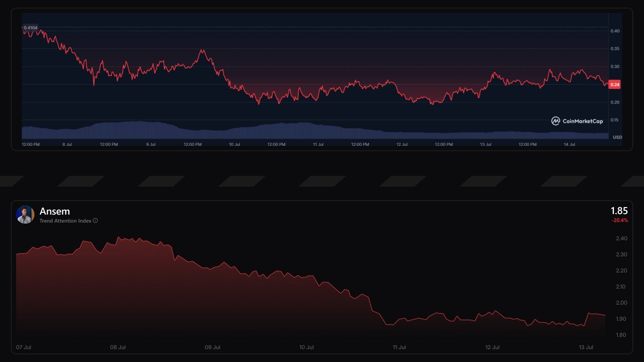Viewport: 644px width, 362px height.
Task: Click the 09 Jul date on Ansem chart
Action: (x=213, y=347)
